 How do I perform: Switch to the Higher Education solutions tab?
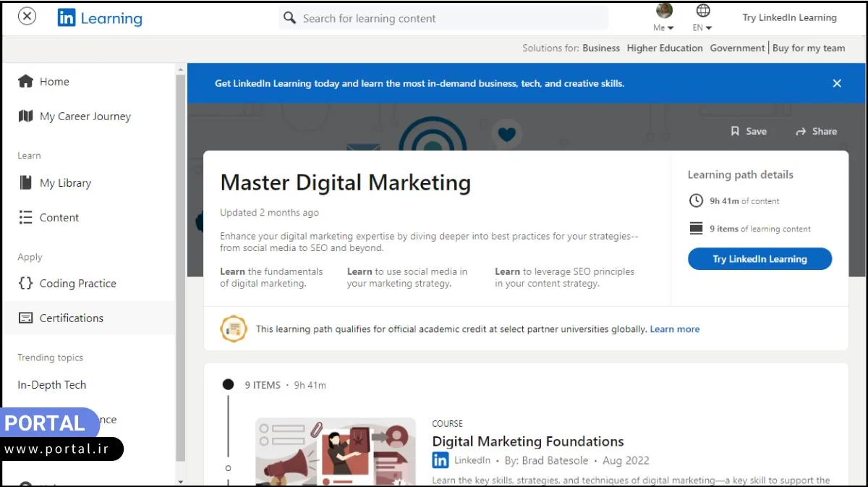pyautogui.click(x=664, y=48)
